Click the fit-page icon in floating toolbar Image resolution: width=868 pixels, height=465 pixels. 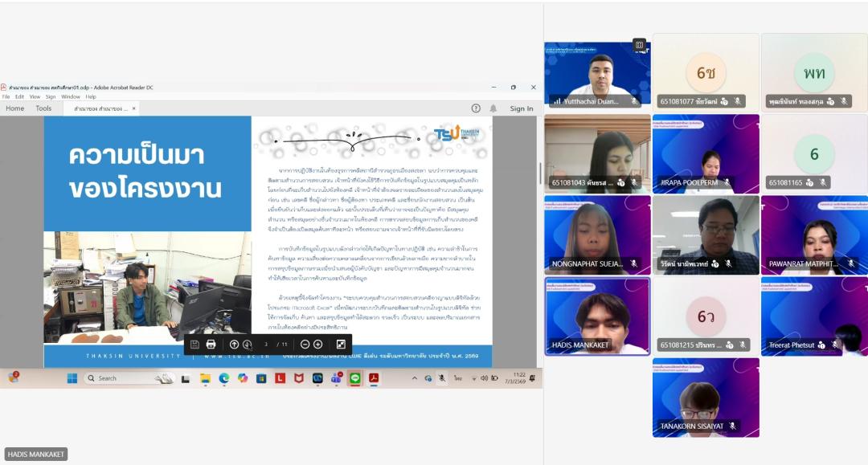341,344
